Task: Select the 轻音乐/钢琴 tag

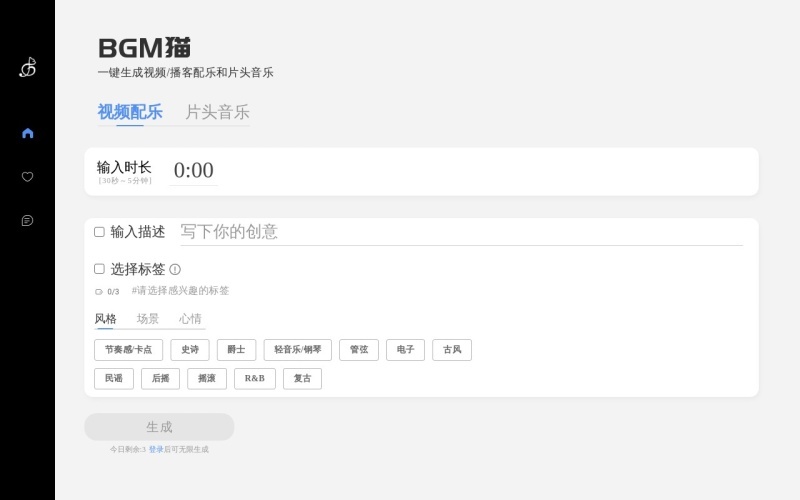Action: [297, 350]
